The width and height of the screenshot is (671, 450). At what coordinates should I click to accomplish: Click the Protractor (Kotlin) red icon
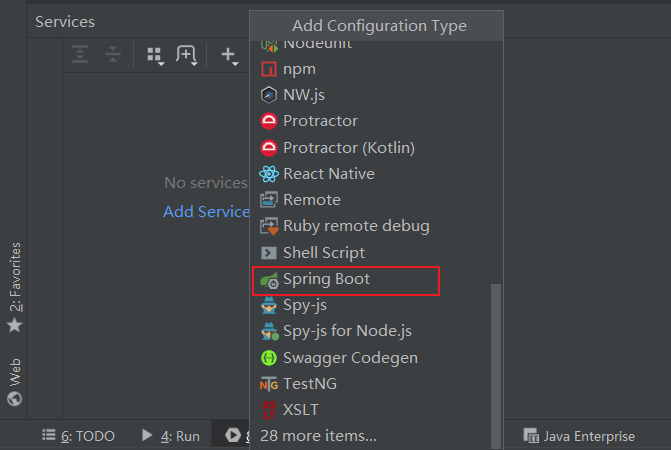[269, 148]
